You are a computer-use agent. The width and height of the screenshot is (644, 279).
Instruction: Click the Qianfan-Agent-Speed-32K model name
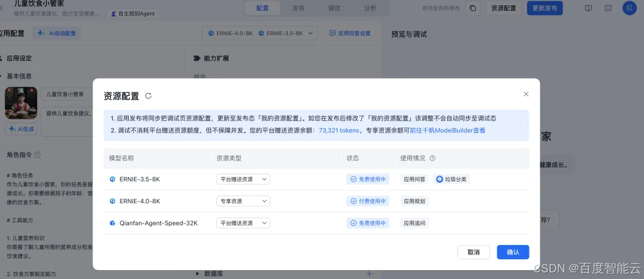(159, 223)
